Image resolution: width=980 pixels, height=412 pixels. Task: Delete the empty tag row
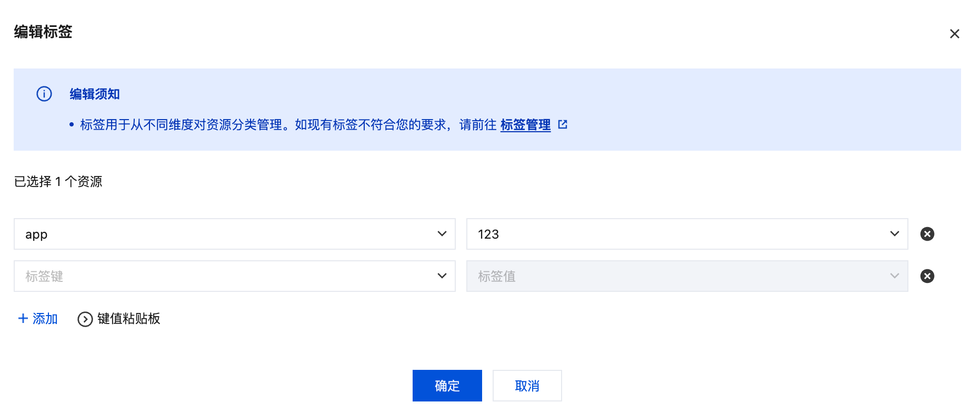pyautogui.click(x=927, y=276)
